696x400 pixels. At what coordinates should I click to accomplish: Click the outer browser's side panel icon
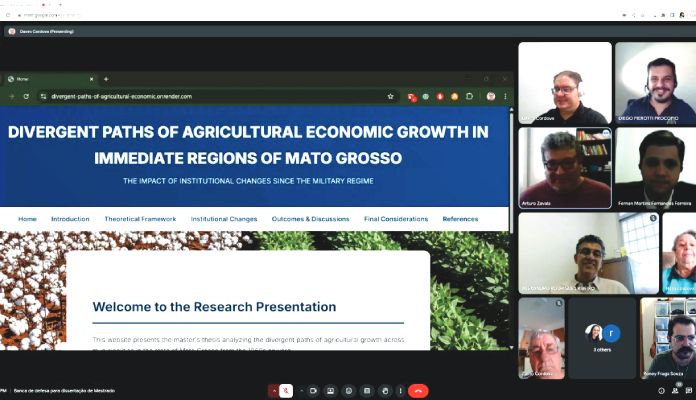coord(672,15)
